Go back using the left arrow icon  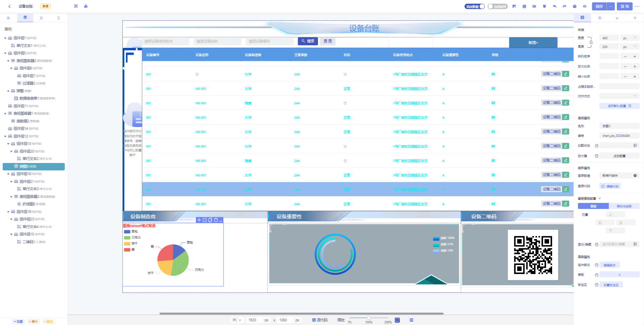tap(9, 6)
